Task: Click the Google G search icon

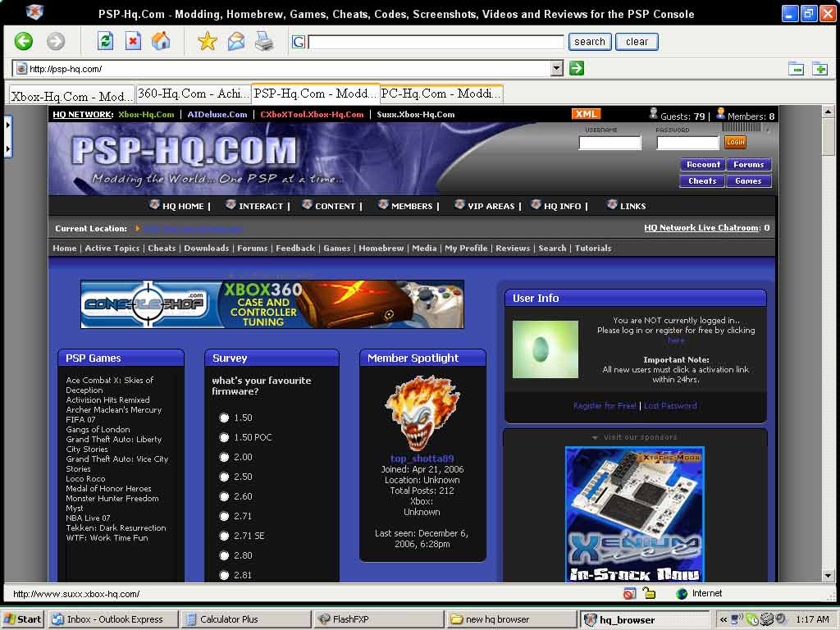Action: tap(299, 42)
